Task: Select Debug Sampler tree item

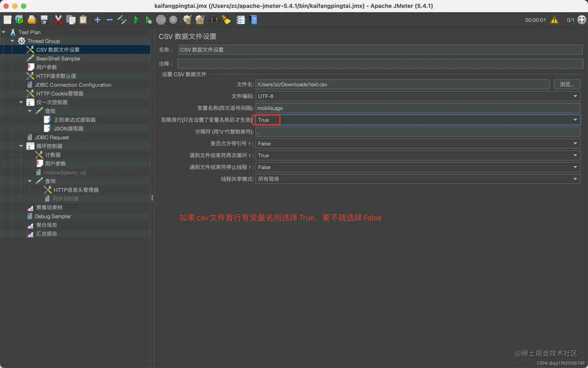Action: (52, 216)
